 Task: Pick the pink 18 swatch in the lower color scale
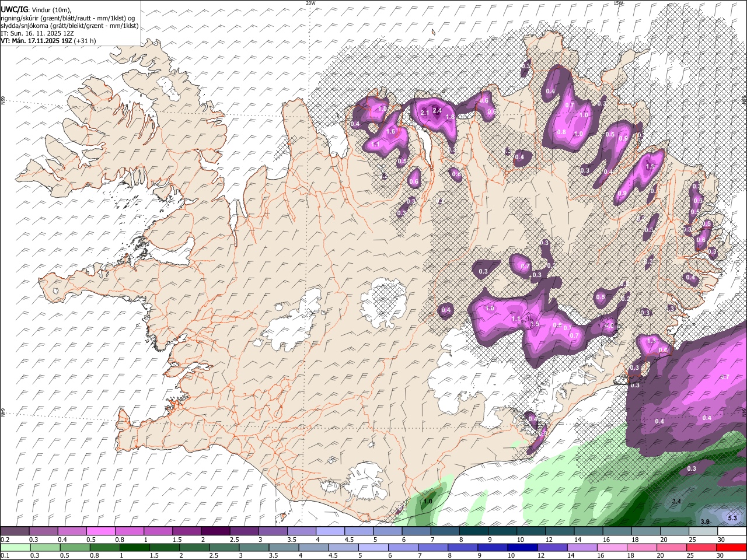tap(642, 547)
